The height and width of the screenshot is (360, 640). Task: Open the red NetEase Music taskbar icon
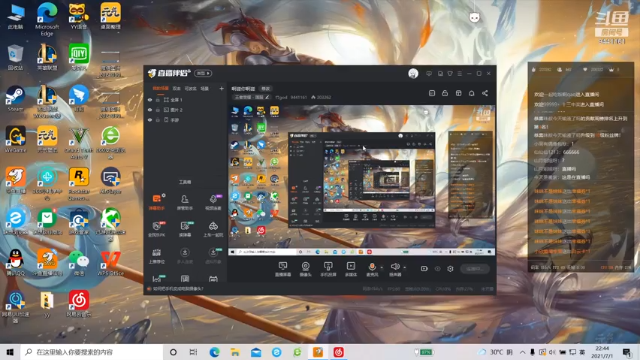(338, 352)
